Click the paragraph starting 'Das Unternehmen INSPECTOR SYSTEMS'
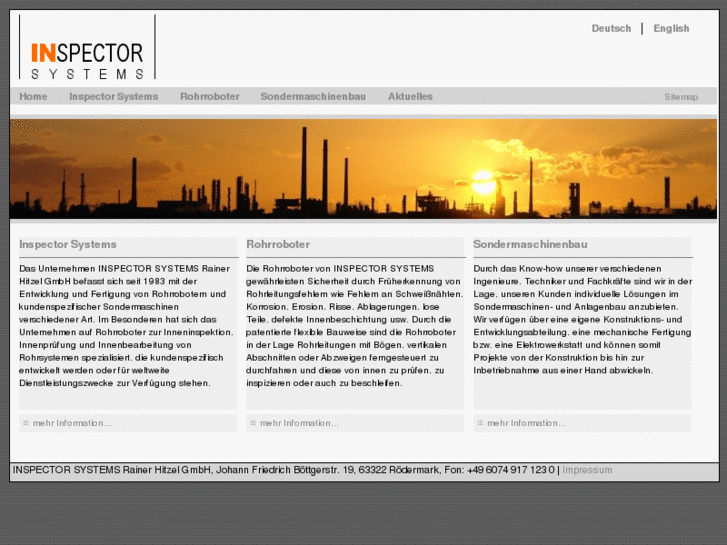Screen dimensions: 727x545 (126, 326)
